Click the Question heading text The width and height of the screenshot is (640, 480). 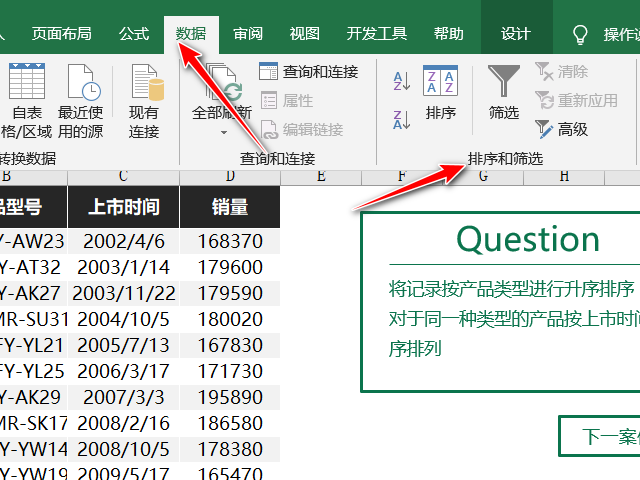[528, 240]
